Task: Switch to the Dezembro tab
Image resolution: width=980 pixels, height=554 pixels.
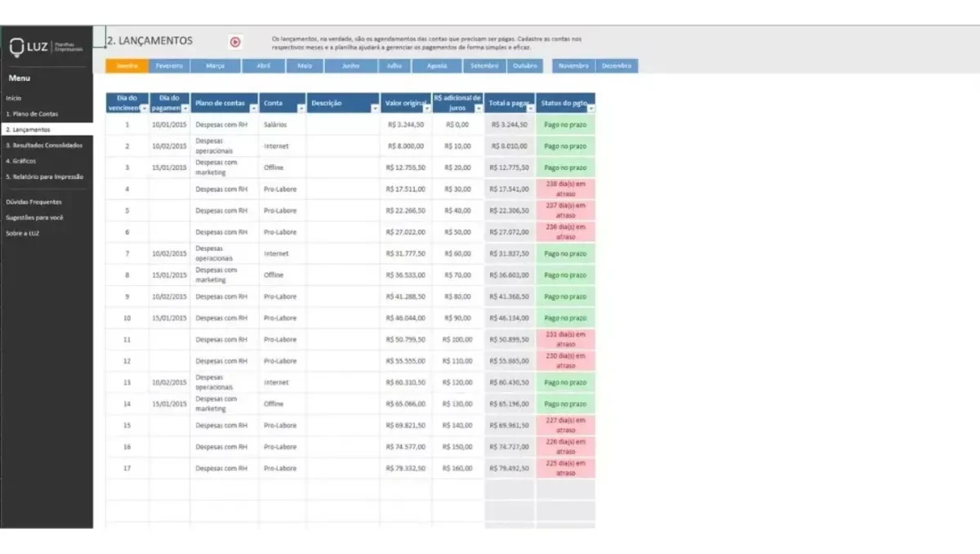Action: click(x=619, y=65)
